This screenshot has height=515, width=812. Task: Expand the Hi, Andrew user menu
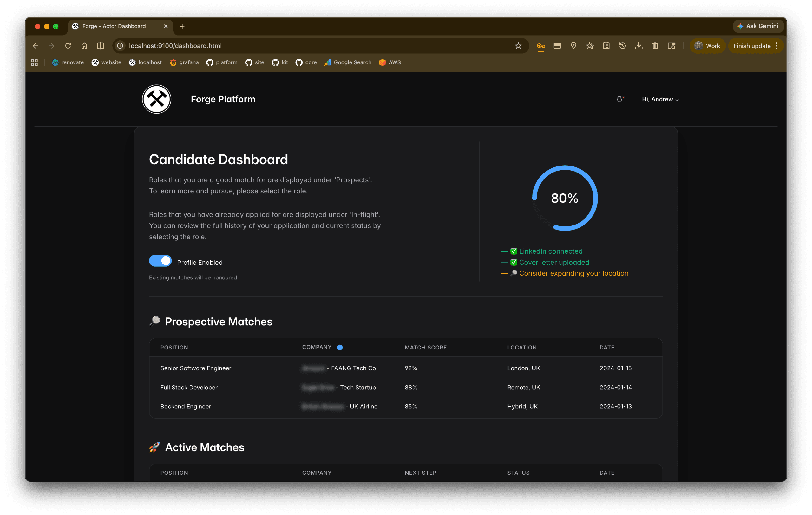tap(660, 99)
